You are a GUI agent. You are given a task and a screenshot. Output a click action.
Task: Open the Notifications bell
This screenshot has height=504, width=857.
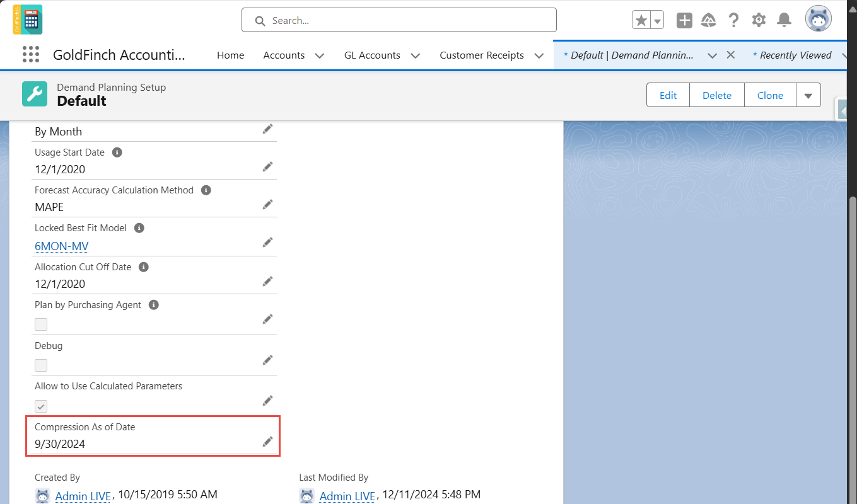[x=784, y=20]
